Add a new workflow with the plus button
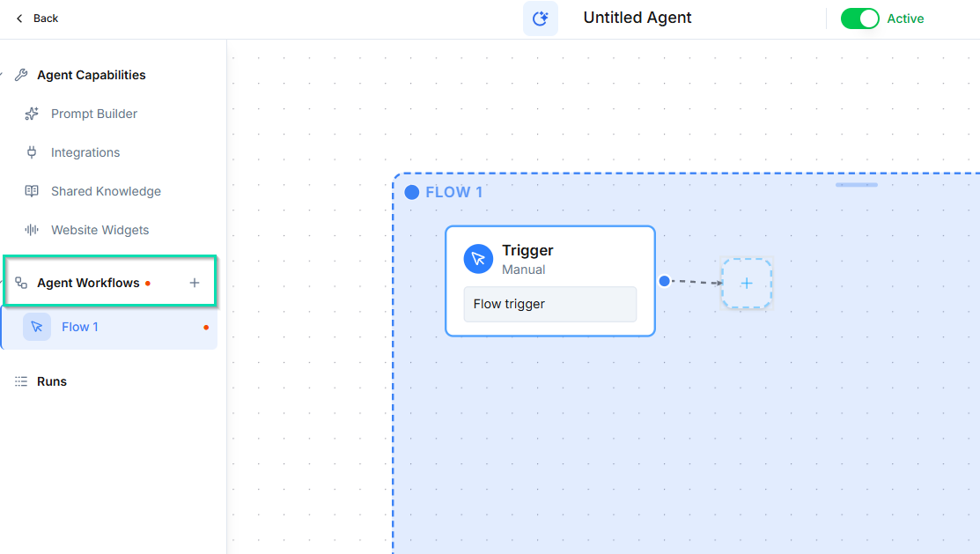This screenshot has height=554, width=980. pos(194,283)
